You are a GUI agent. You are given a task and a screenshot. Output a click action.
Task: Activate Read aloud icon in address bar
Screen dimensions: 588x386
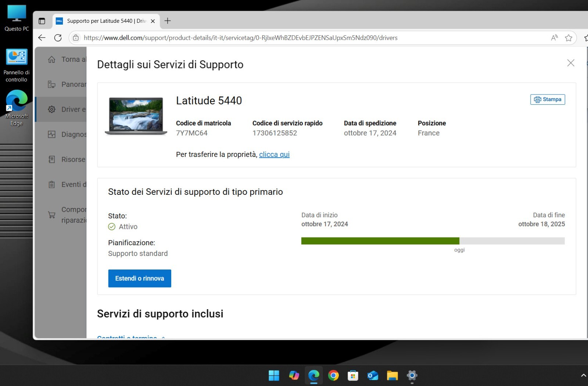555,37
